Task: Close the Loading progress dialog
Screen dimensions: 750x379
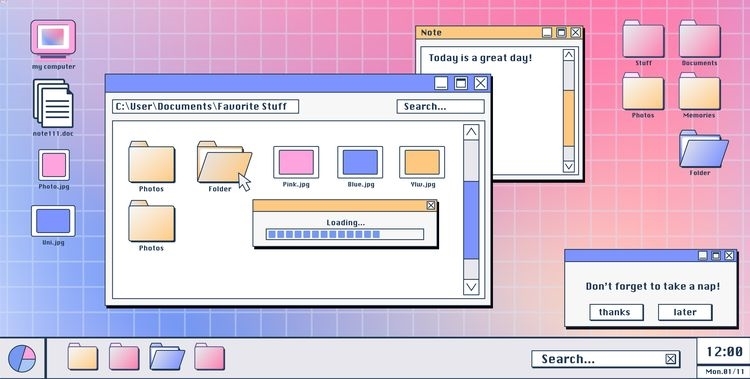Action: coord(431,205)
